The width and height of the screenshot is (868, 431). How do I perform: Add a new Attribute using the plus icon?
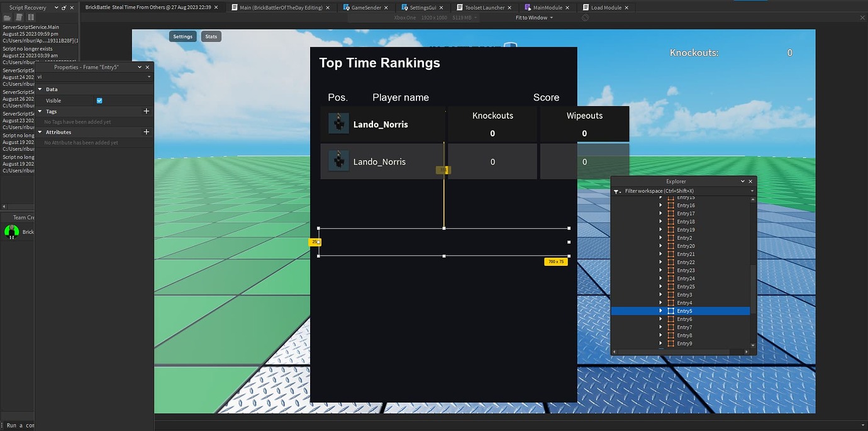tap(146, 131)
